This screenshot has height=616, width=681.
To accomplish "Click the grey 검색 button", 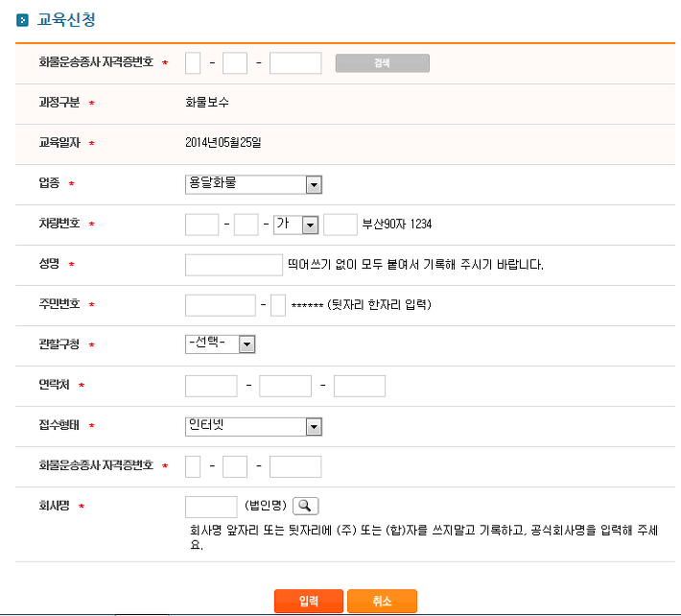I will point(382,63).
